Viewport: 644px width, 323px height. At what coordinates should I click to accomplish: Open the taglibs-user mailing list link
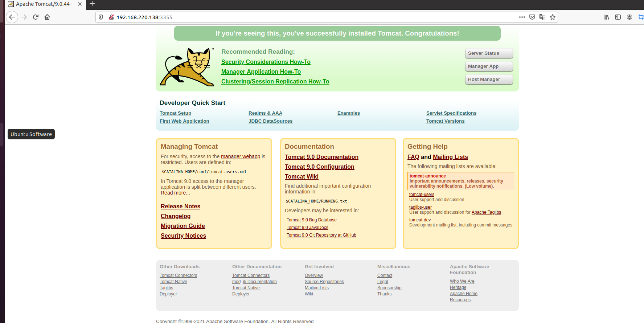click(x=421, y=207)
